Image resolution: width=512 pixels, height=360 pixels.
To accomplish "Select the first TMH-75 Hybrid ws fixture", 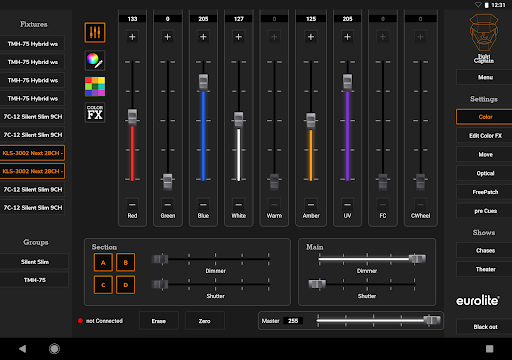I will (32, 44).
